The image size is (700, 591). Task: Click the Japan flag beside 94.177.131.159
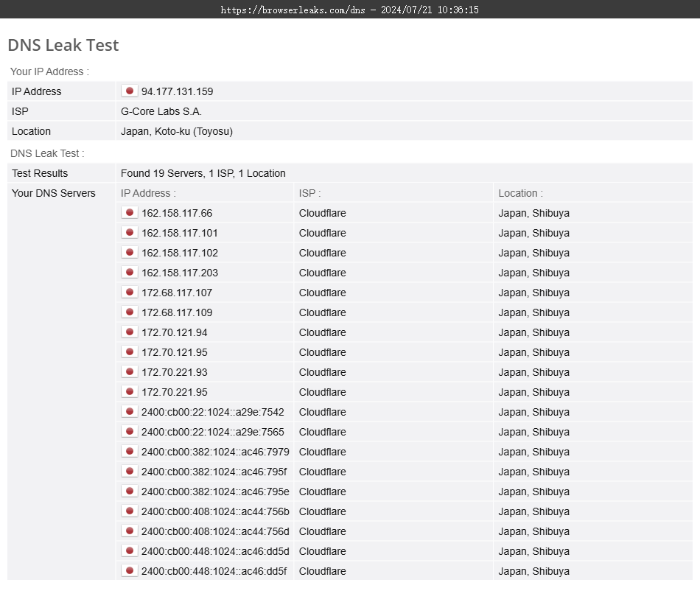[x=130, y=91]
